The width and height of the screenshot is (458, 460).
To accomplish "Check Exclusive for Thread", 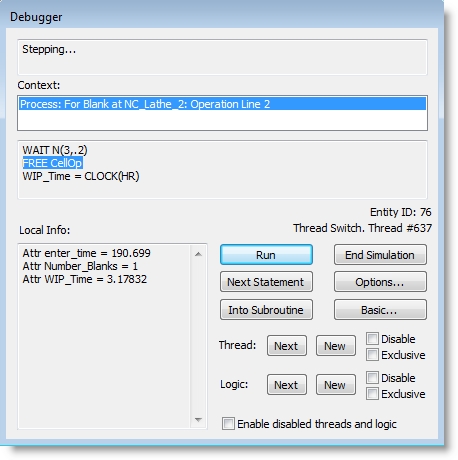I will click(372, 354).
